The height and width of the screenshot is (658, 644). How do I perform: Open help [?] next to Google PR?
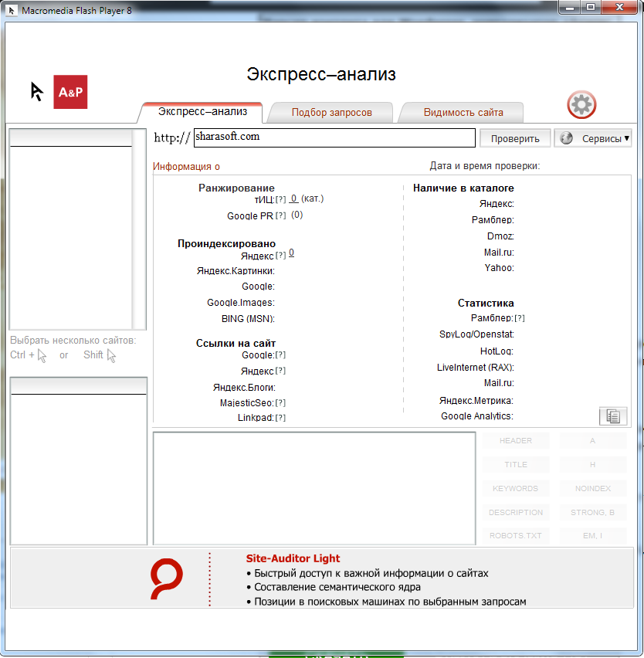click(x=280, y=215)
